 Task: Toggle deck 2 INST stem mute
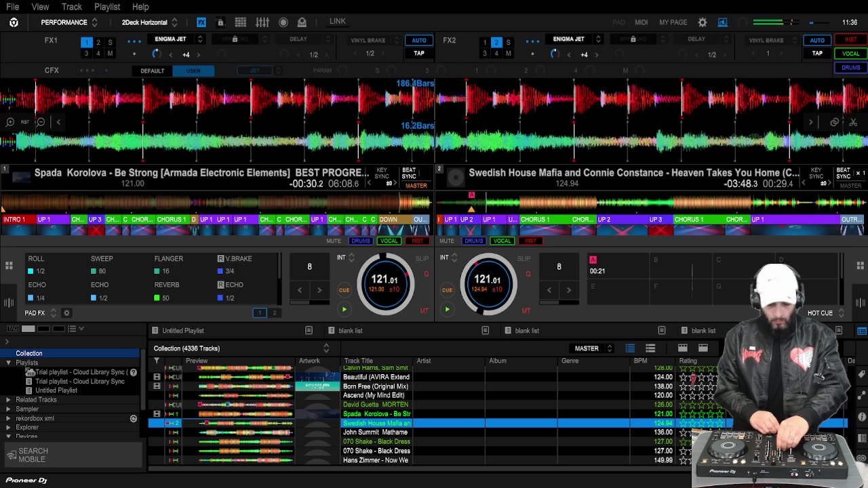point(530,241)
